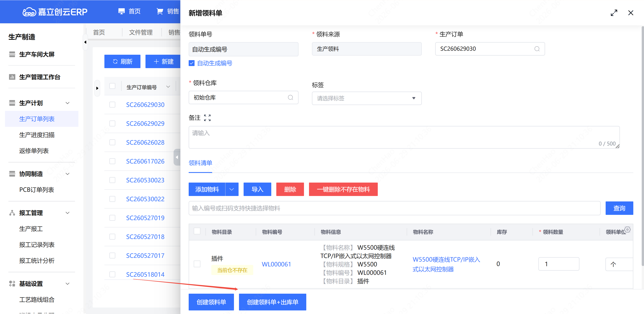The width and height of the screenshot is (644, 314).
Task: Click the 添加物料 button
Action: pyautogui.click(x=207, y=189)
